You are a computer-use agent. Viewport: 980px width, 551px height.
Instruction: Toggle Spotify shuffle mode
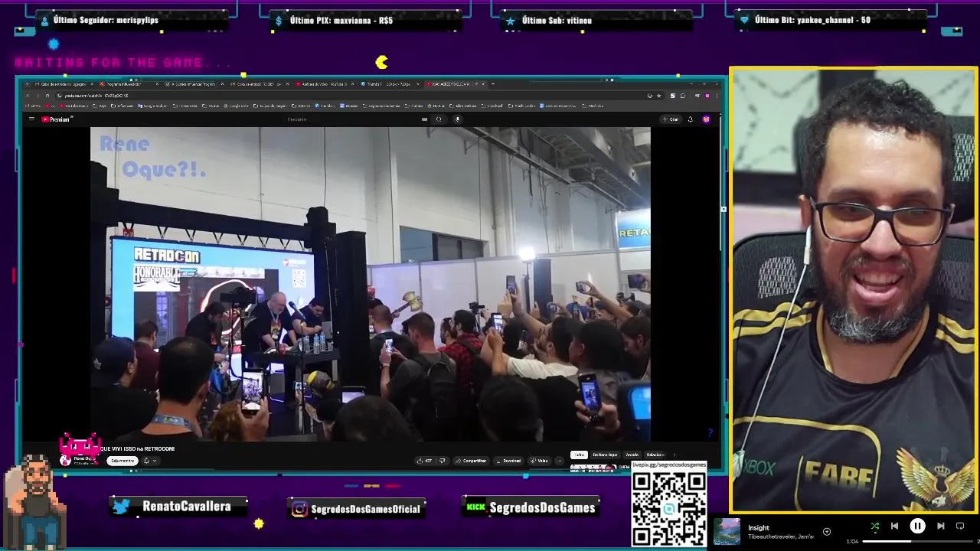tap(875, 526)
